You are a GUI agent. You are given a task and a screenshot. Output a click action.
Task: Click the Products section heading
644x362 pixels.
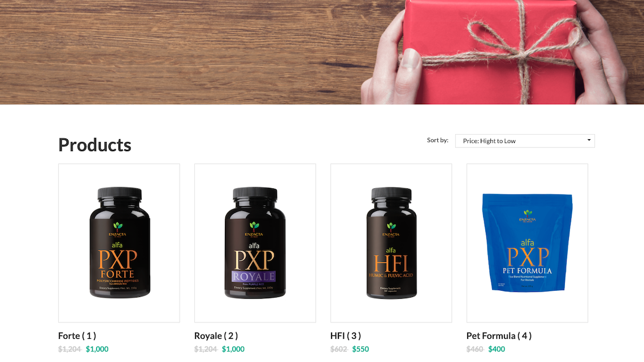click(x=95, y=145)
